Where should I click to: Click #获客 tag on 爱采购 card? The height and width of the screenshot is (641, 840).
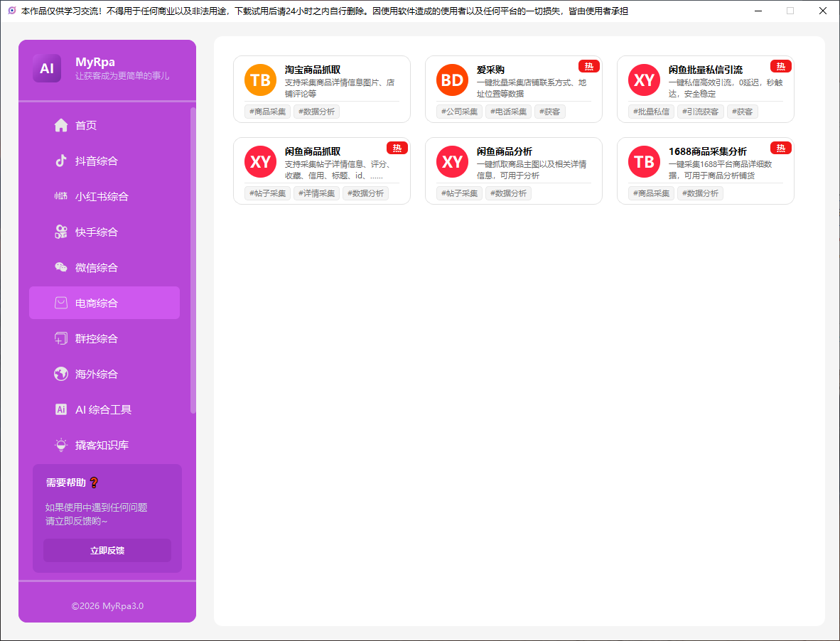click(x=549, y=112)
